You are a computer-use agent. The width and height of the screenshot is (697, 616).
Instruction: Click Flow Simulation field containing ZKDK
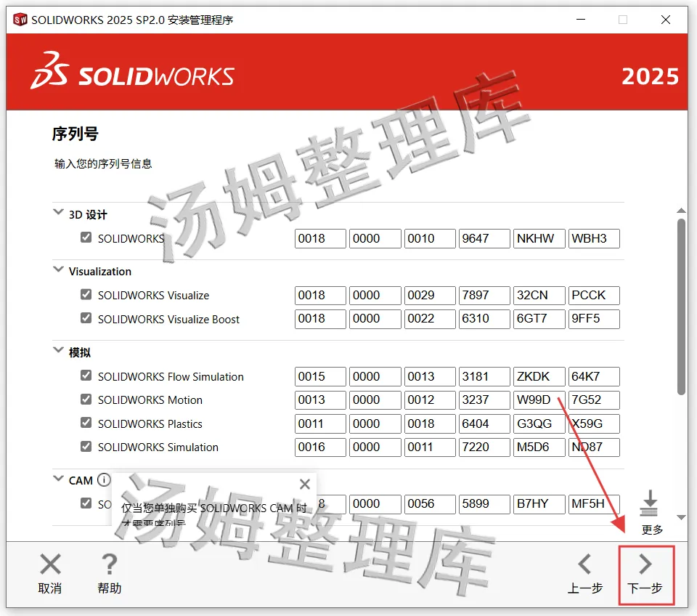click(539, 376)
